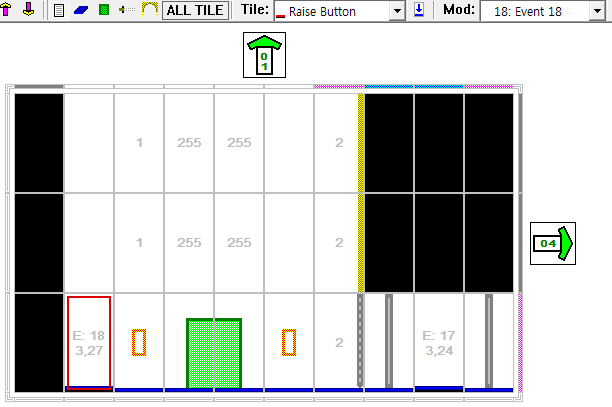Screen dimensions: 612x407
Task: Select the yellow arch tool icon
Action: point(150,10)
